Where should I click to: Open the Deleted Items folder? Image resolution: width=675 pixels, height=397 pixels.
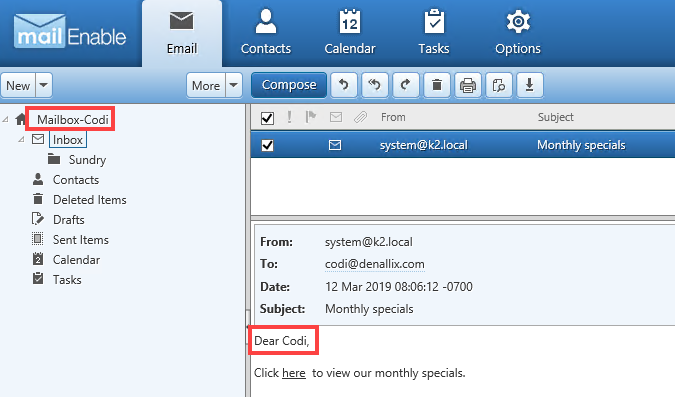coord(90,200)
